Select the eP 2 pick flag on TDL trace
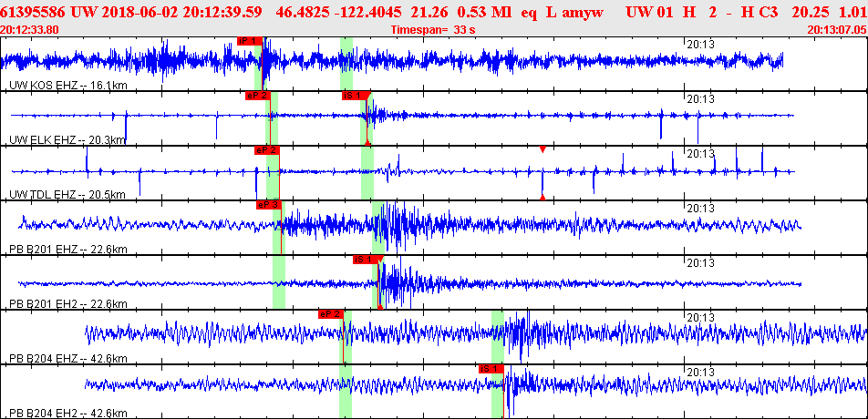 pyautogui.click(x=267, y=149)
